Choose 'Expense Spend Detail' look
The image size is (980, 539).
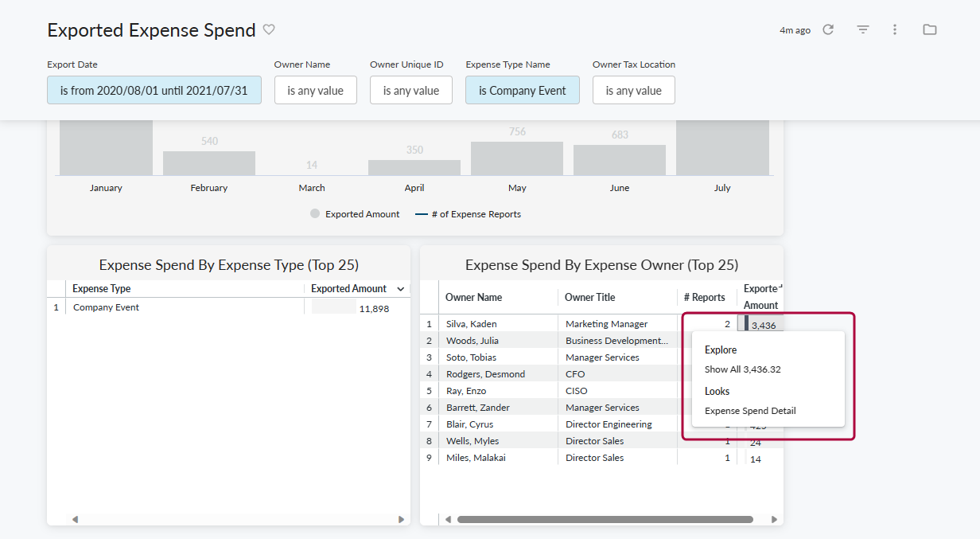point(750,411)
